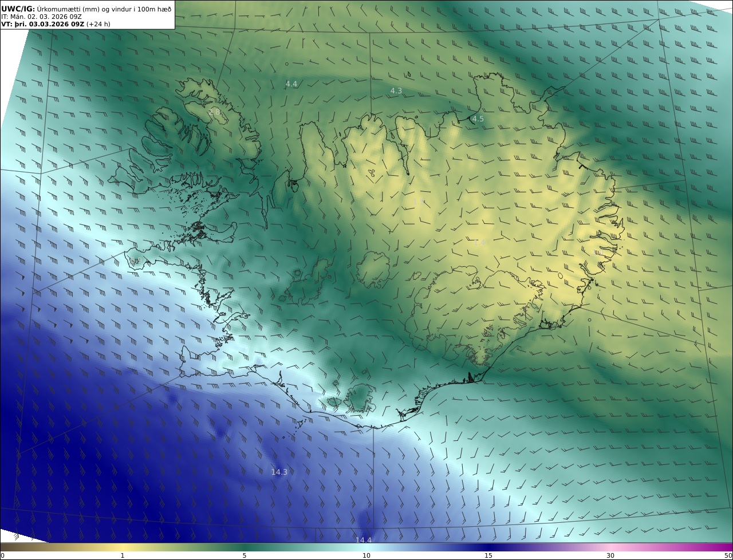Click the 4.4 value label on the map
Screen dimensions: 733x560
(x=291, y=84)
